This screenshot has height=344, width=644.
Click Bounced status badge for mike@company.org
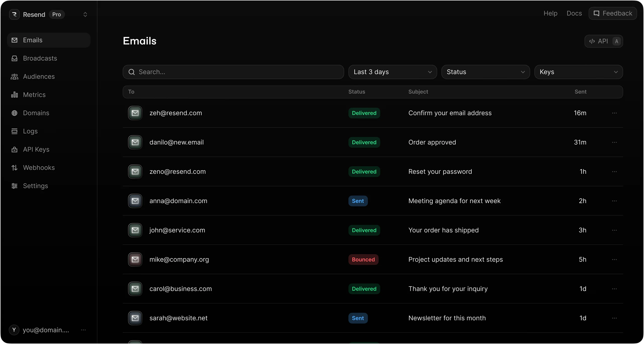point(363,259)
